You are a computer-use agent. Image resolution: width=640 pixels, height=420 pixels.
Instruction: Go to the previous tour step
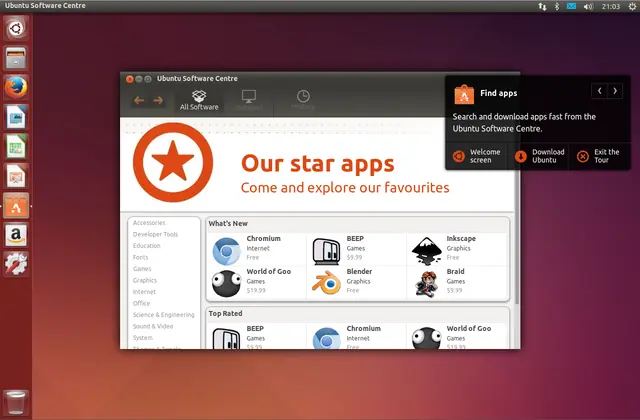[599, 91]
